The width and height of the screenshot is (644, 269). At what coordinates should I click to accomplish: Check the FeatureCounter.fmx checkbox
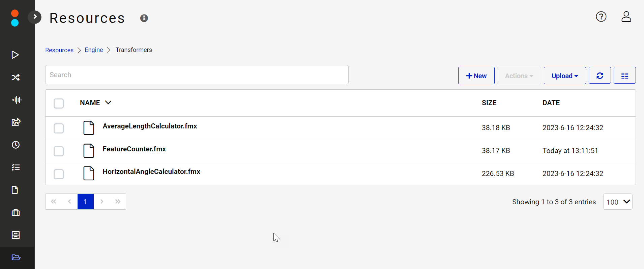[59, 151]
